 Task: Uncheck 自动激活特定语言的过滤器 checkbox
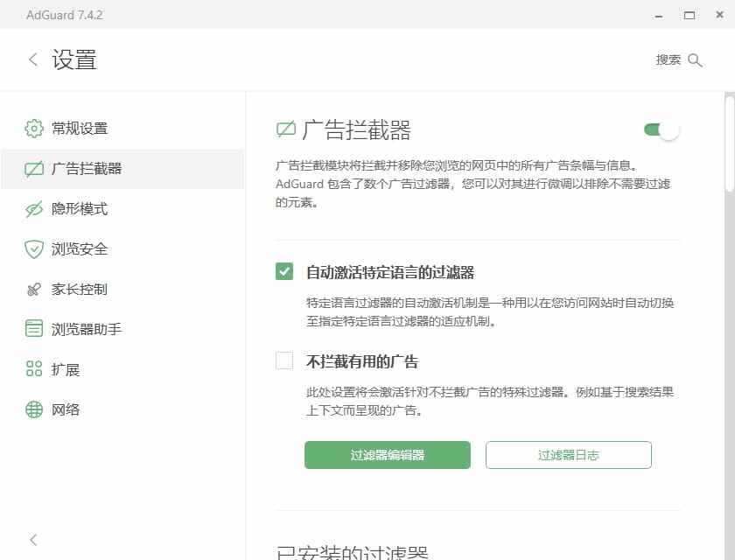284,271
